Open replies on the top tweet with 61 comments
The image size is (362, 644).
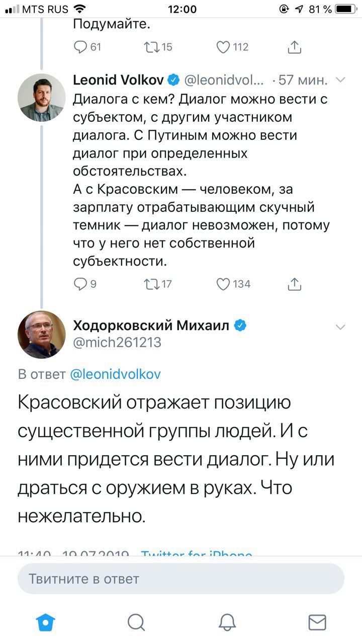pyautogui.click(x=80, y=47)
